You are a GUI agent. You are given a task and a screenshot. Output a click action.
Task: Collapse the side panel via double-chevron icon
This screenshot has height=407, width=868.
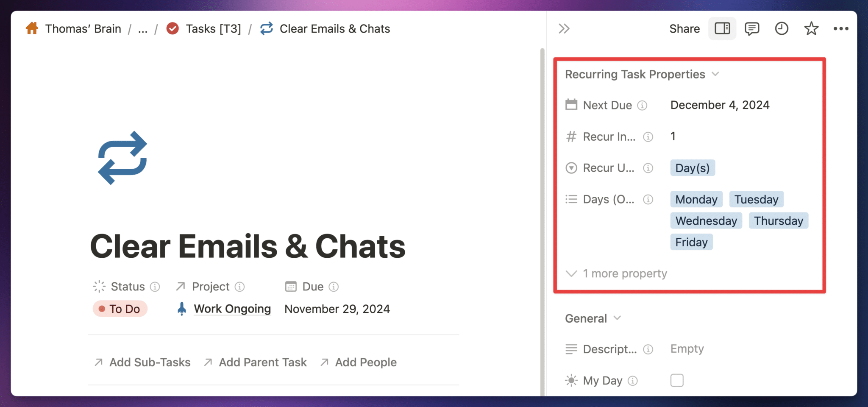pyautogui.click(x=564, y=28)
